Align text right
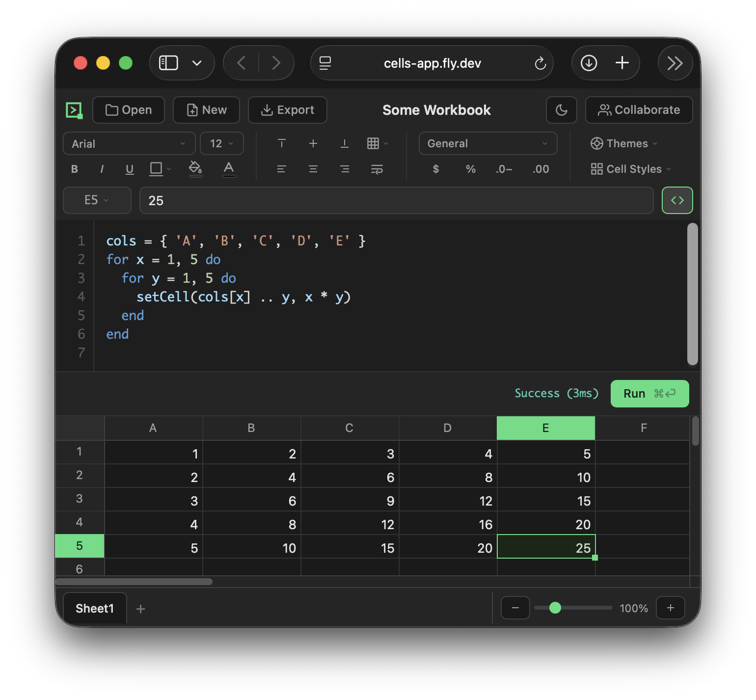756x700 pixels. 345,169
